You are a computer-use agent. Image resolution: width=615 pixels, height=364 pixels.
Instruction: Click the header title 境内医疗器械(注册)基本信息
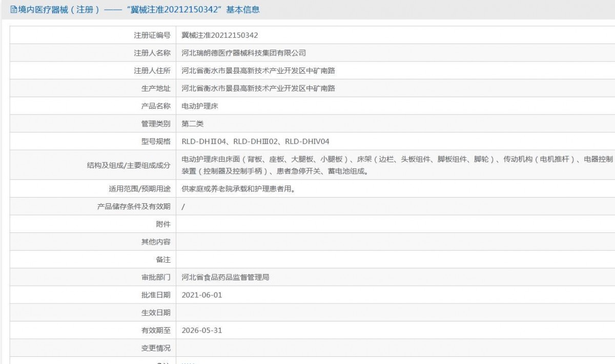139,9
